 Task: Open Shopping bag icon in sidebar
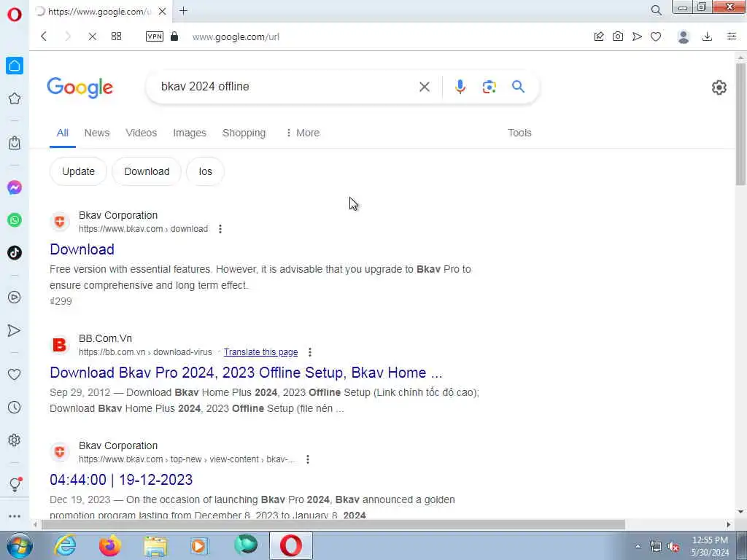click(x=15, y=143)
